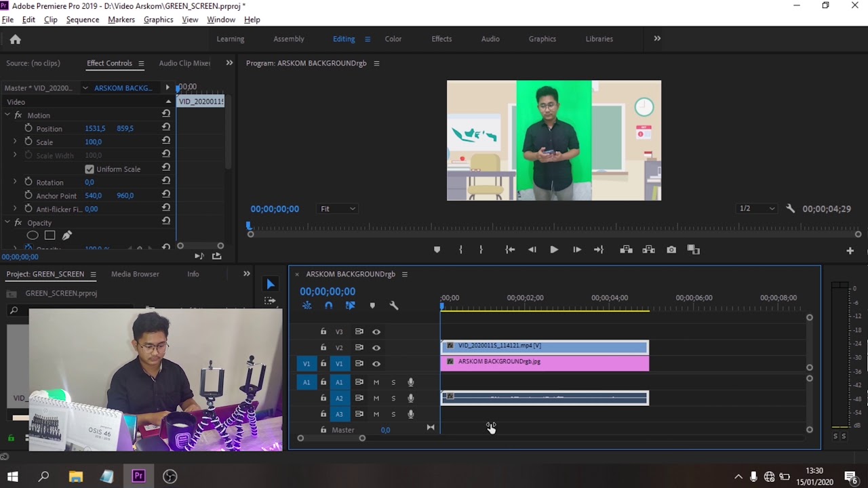Create ellipse mask under Opacity

click(x=32, y=235)
